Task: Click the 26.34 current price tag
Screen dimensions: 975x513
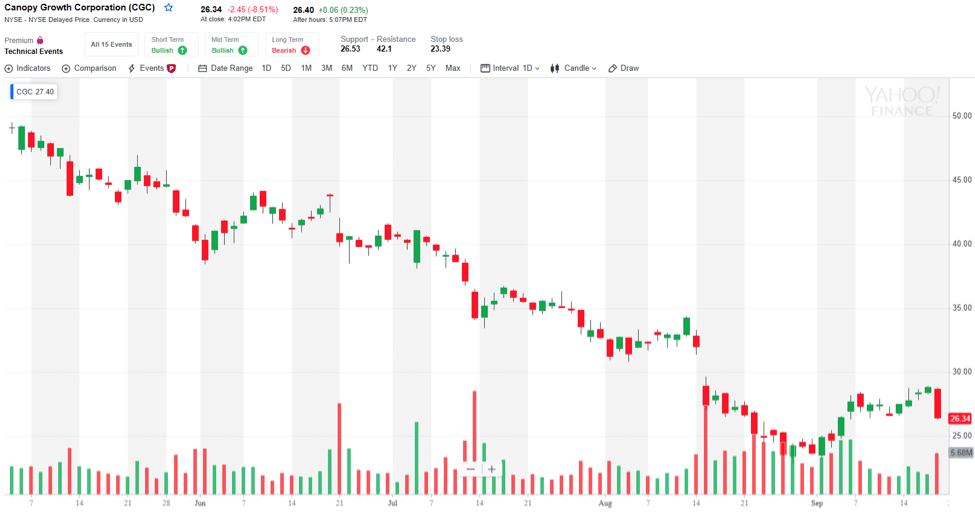Action: (x=960, y=418)
